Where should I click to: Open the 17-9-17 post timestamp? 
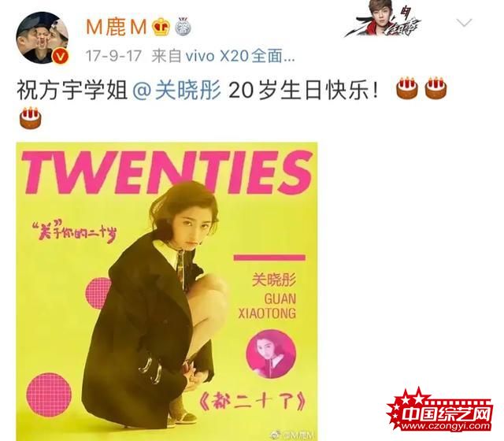coord(113,56)
